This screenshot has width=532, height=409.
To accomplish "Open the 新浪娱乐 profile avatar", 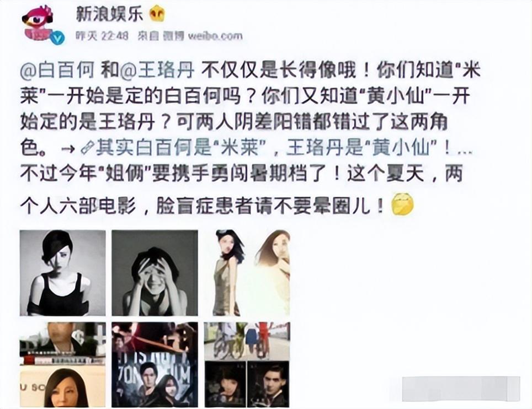I will click(38, 25).
